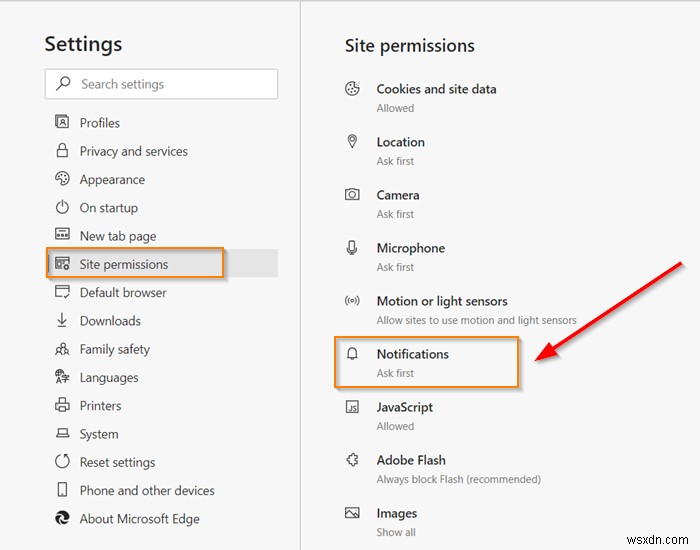
Task: Open Motion or light sensors permission
Action: (x=442, y=301)
